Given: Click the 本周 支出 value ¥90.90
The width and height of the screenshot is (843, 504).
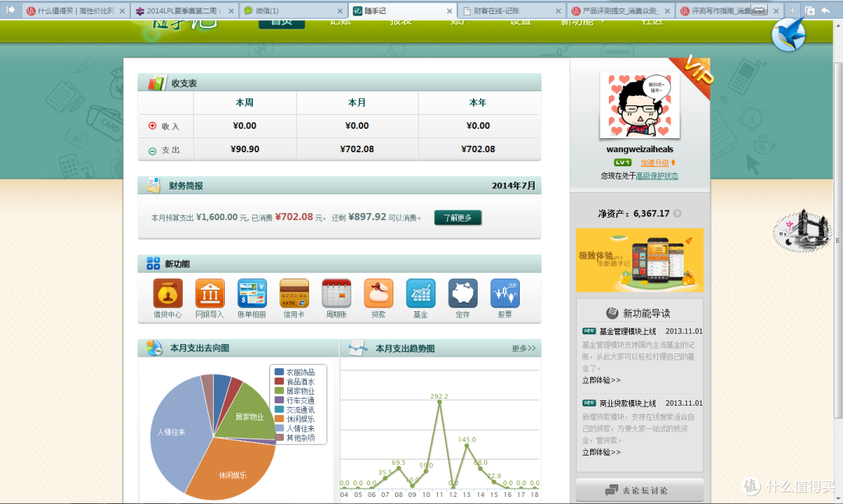Looking at the screenshot, I should 244,149.
